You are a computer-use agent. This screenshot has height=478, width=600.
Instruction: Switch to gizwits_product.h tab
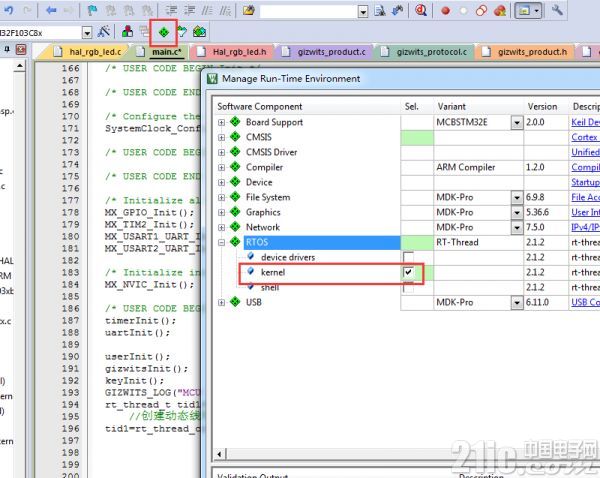[x=526, y=51]
